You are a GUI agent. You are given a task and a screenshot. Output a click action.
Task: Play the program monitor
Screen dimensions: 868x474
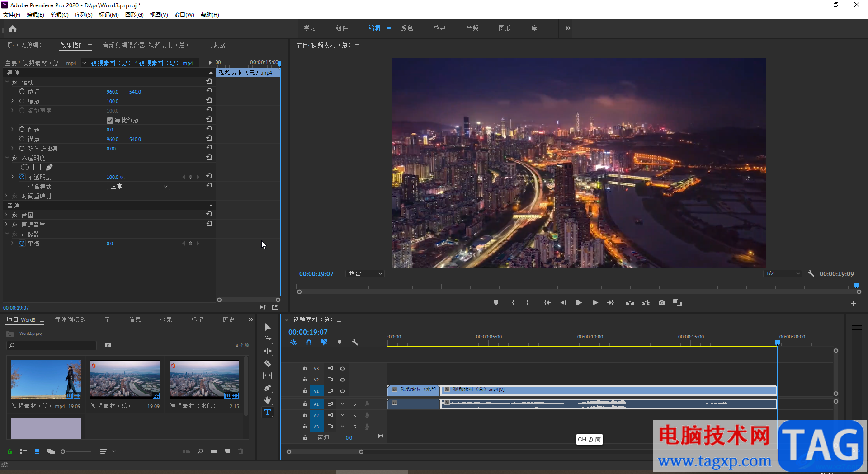click(x=579, y=303)
